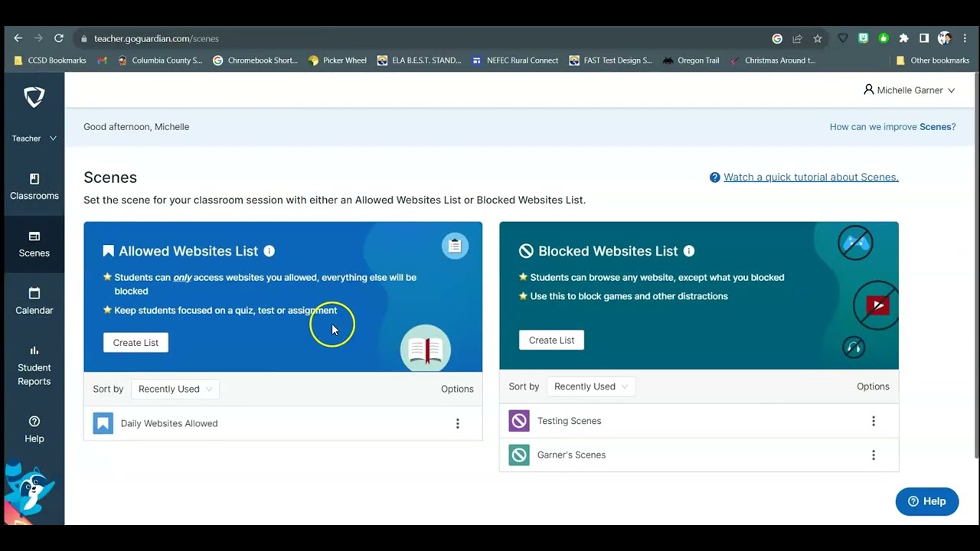The height and width of the screenshot is (551, 980).
Task: Click the address bar URL field
Action: coord(421,38)
